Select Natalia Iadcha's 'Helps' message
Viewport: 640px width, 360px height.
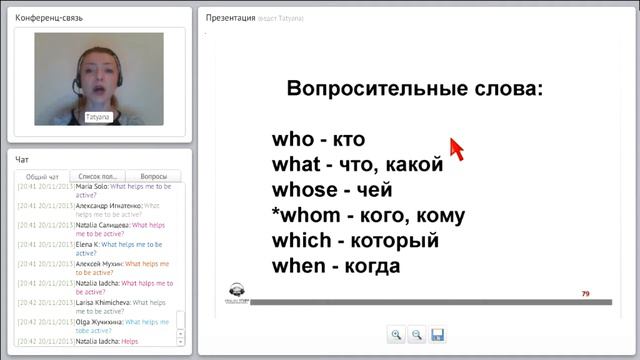click(78, 341)
